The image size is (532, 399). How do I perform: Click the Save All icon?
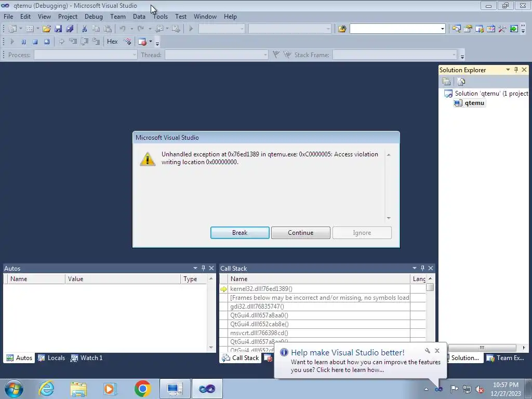point(70,29)
